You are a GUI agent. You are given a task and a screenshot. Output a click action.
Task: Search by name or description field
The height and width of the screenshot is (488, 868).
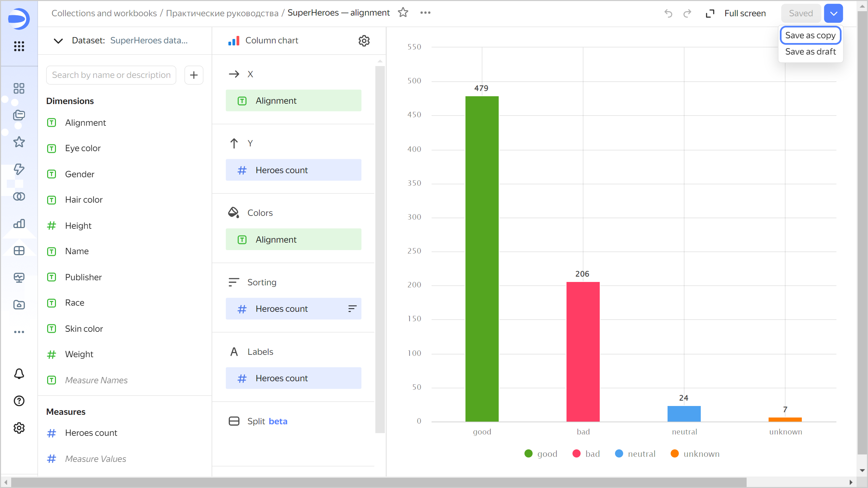[x=113, y=75]
